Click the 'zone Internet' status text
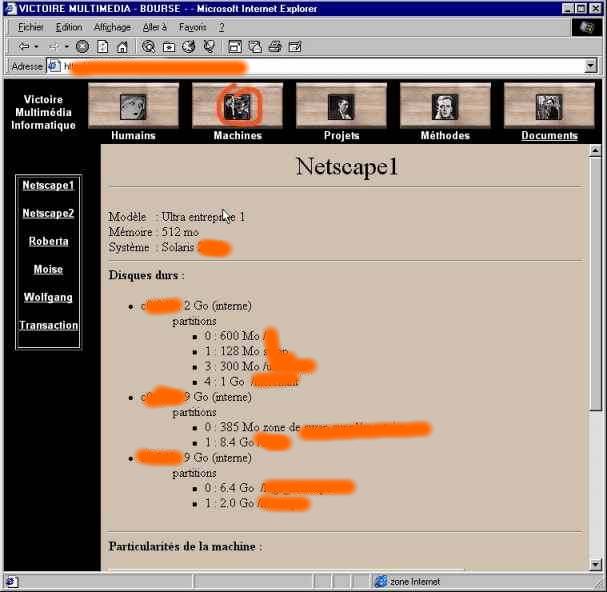Viewport: 607px width, 592px height. click(415, 582)
